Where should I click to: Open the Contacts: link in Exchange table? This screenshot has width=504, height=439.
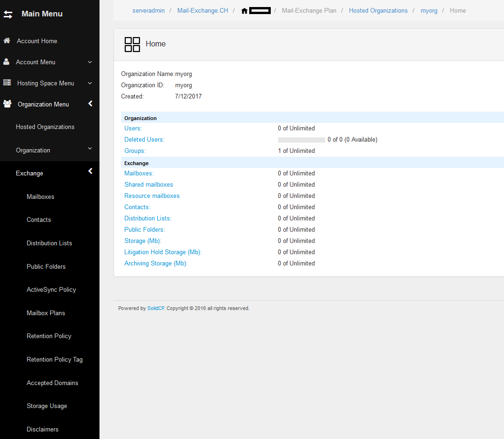coord(137,207)
